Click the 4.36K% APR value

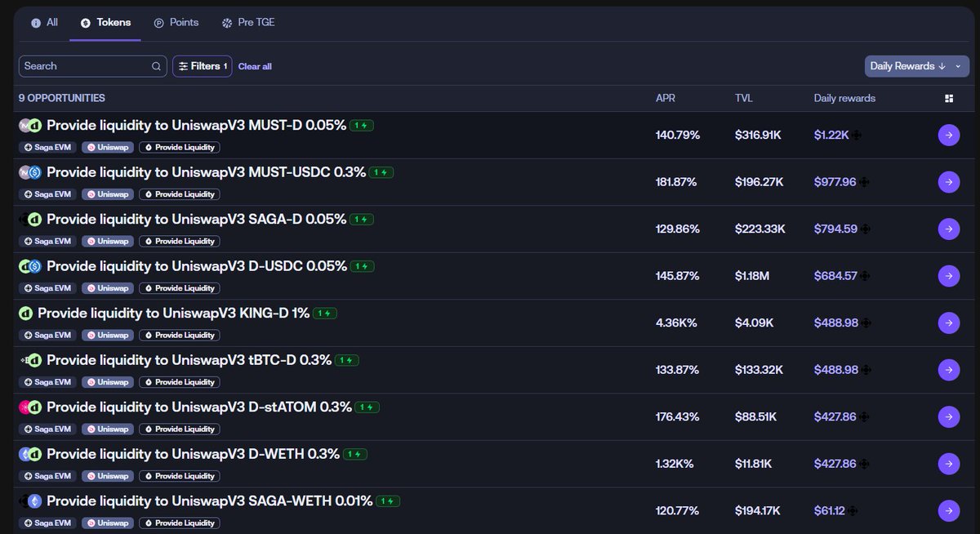tap(676, 323)
